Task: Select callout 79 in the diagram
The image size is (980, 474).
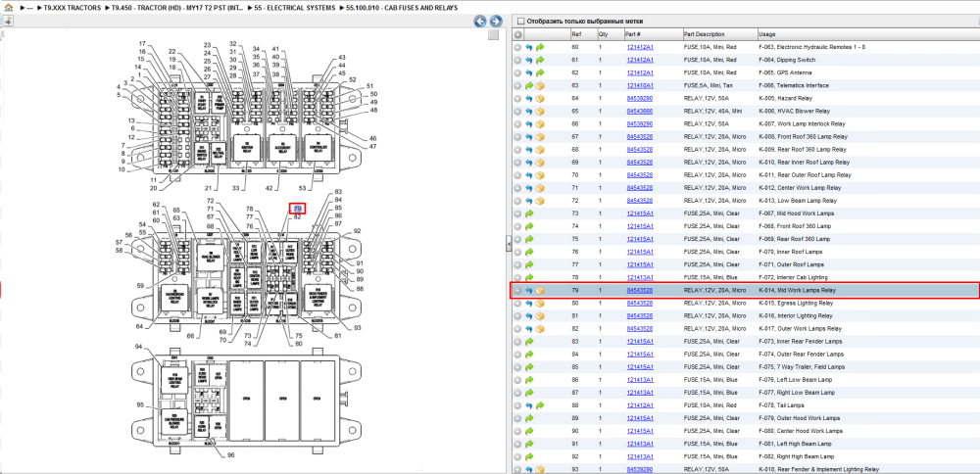Action: point(298,209)
